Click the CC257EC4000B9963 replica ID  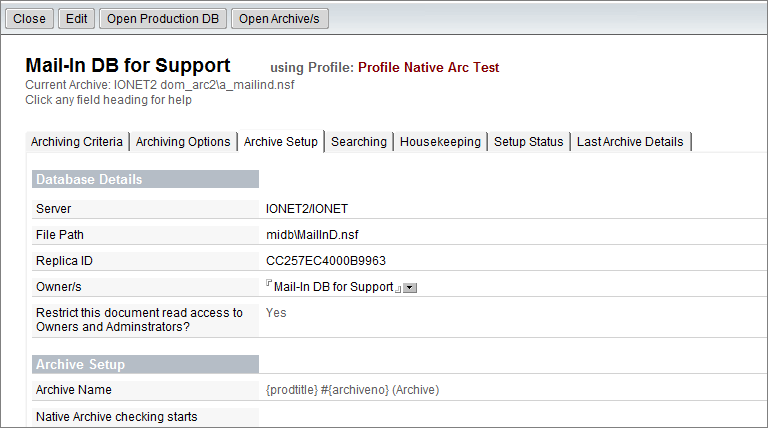(326, 261)
